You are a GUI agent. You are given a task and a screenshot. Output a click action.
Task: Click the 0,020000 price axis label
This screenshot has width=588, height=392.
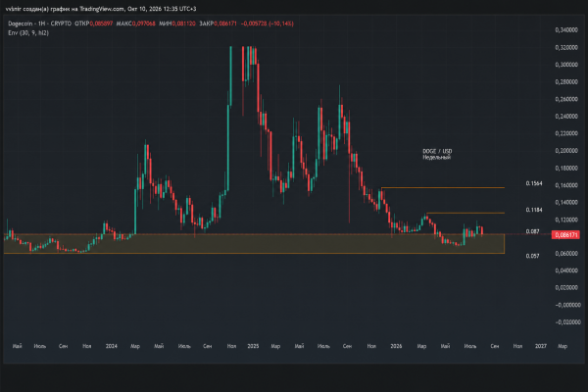(x=566, y=287)
